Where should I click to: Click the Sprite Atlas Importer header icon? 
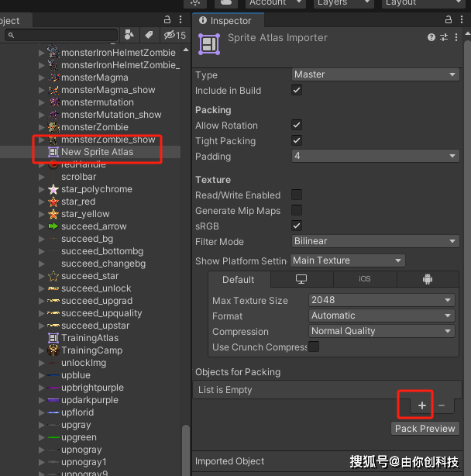click(x=209, y=44)
